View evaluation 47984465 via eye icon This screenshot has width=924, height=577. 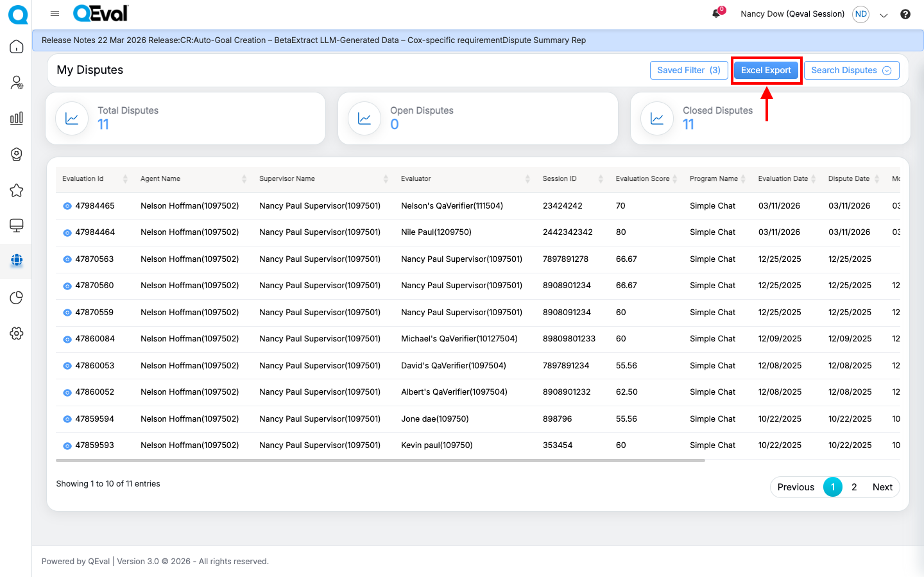(67, 206)
